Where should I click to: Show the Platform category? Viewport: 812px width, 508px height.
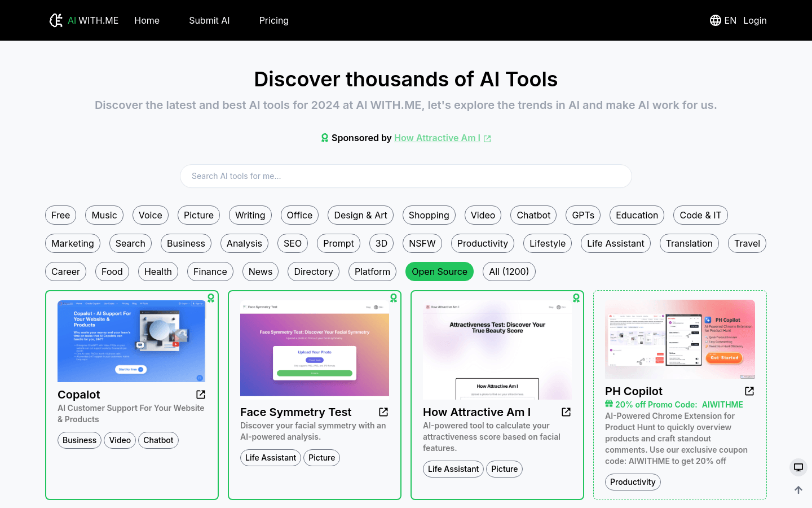pyautogui.click(x=372, y=271)
